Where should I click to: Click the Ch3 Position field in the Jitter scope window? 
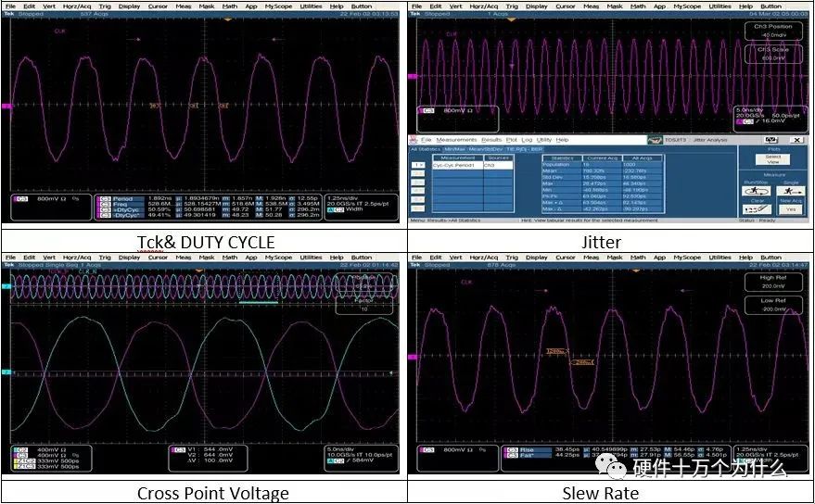click(767, 31)
